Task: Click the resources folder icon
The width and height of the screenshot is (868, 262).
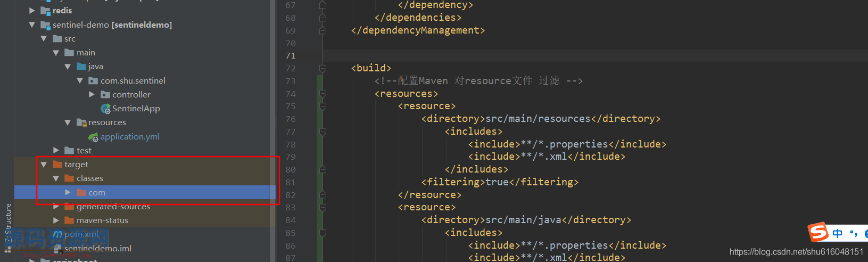Action: tap(81, 122)
